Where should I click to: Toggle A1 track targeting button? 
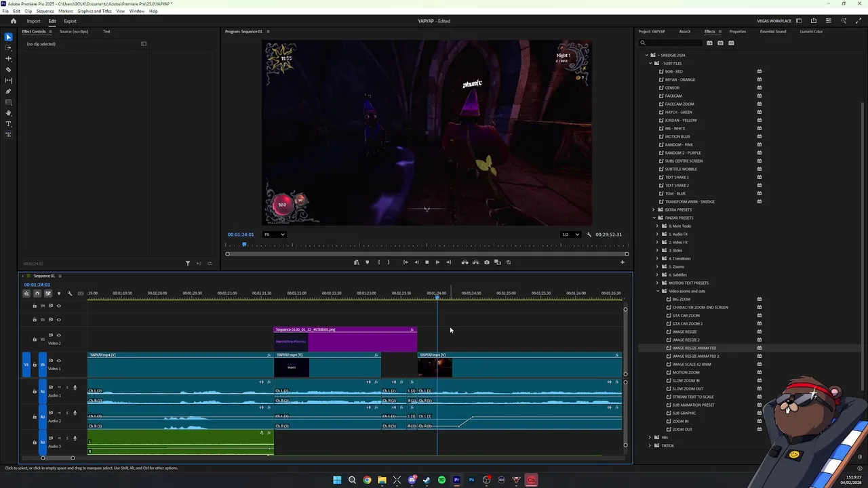(42, 391)
